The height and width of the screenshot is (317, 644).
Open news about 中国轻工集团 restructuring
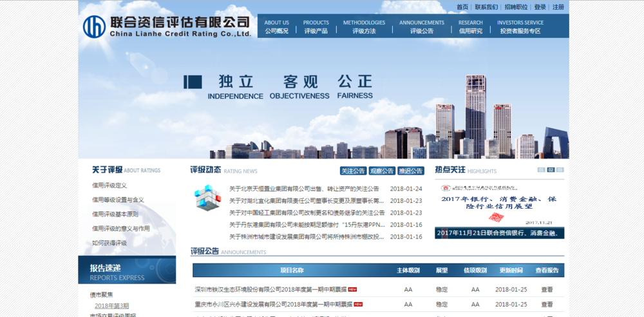[x=307, y=213]
